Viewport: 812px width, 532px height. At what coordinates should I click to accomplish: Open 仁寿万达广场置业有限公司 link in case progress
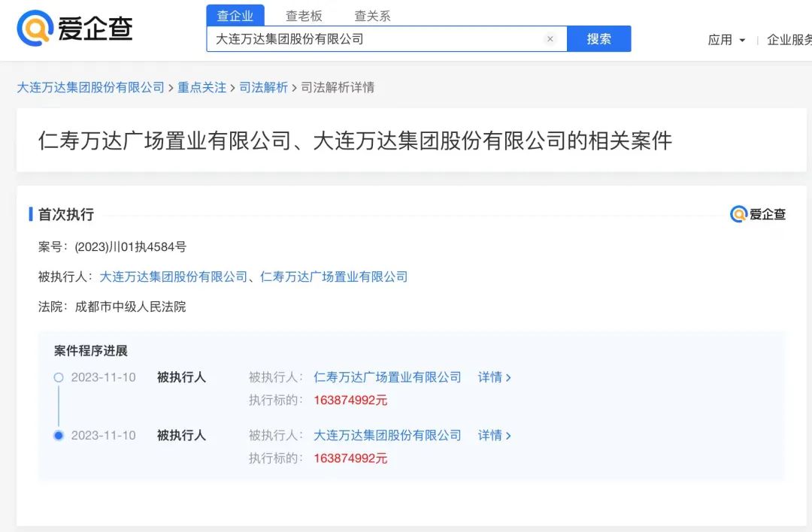point(387,377)
